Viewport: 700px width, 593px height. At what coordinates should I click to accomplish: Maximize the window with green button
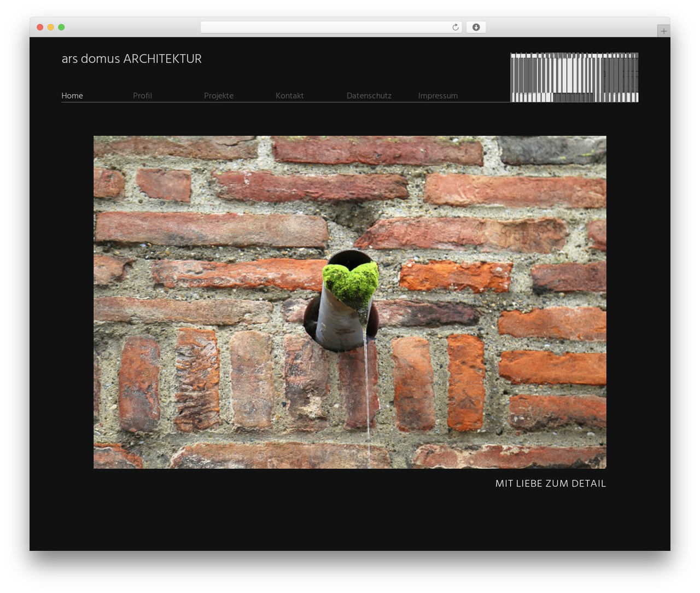pos(61,27)
